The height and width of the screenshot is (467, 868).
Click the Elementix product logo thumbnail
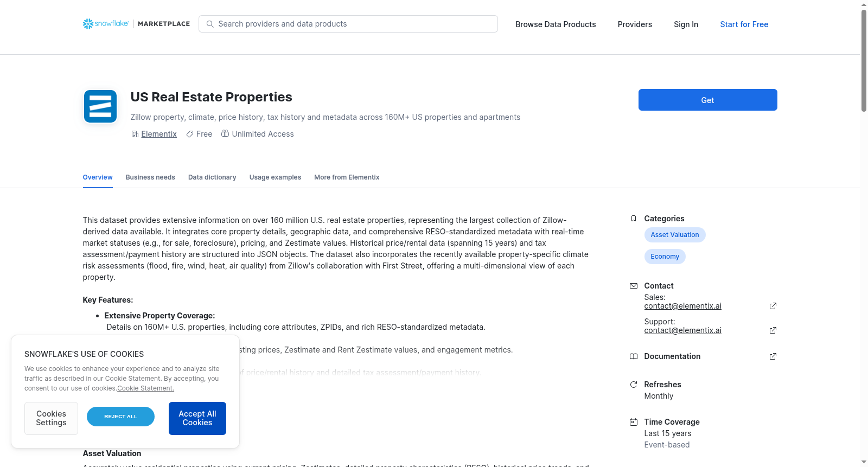[100, 106]
